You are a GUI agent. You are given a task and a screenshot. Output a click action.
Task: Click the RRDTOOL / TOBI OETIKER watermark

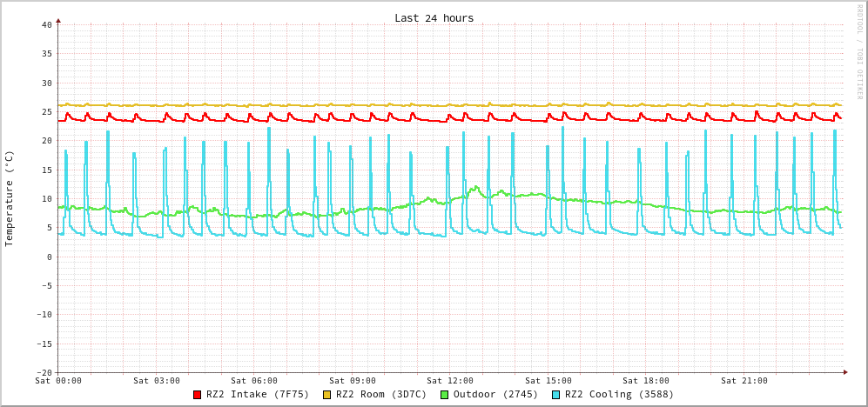(x=858, y=52)
